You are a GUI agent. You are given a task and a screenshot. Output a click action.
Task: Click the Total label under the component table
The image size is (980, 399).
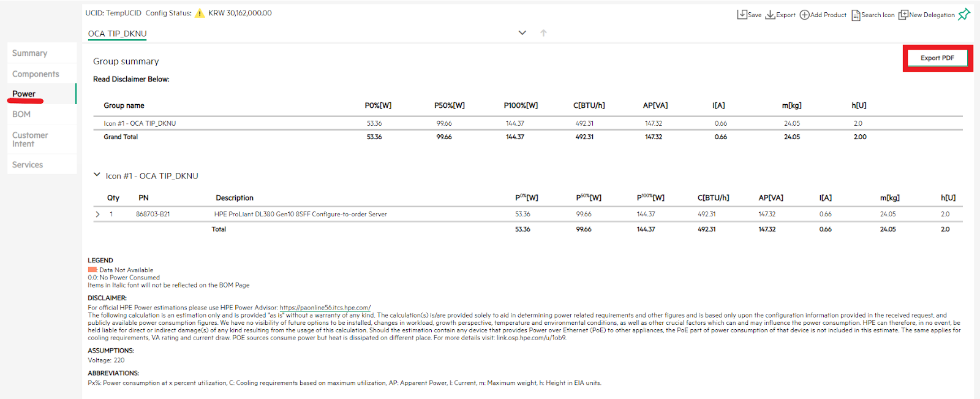(x=219, y=229)
